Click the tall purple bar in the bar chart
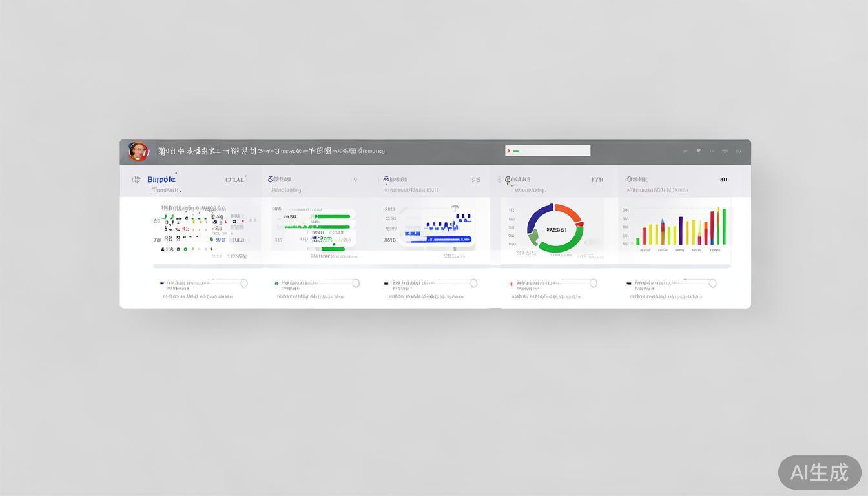This screenshot has width=868, height=496. [x=681, y=231]
